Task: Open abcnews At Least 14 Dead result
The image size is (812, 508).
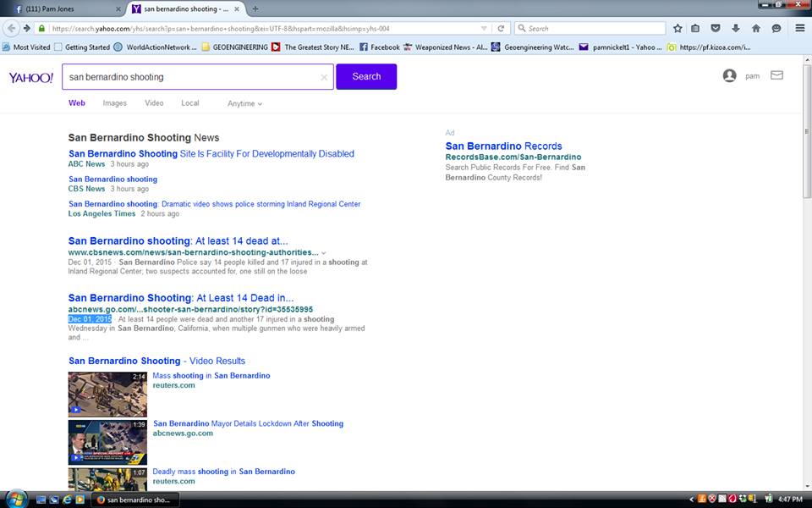Action: point(181,298)
